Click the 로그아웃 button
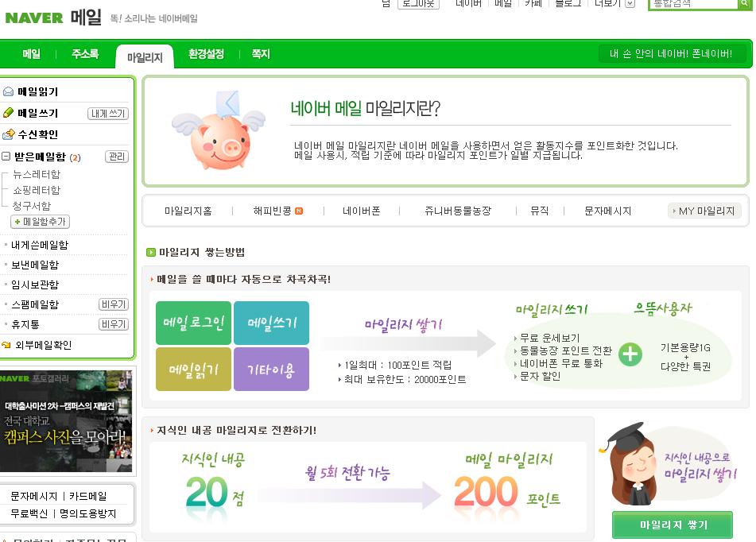756x542 pixels. tap(418, 4)
